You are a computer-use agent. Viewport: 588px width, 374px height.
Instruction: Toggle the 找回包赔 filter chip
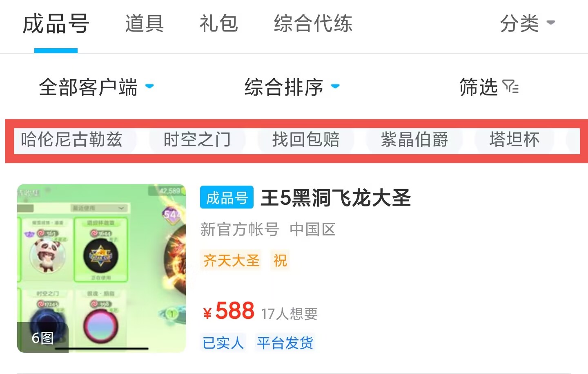click(x=306, y=140)
